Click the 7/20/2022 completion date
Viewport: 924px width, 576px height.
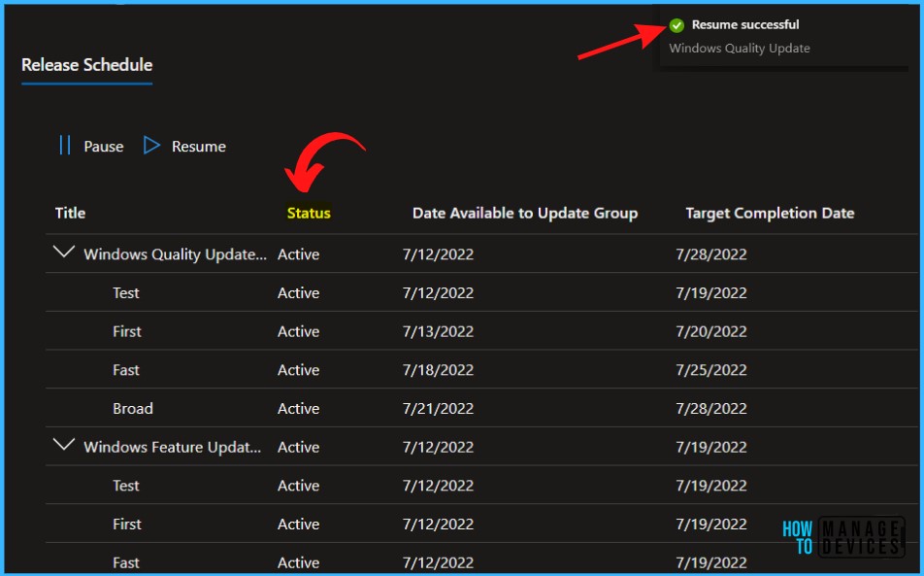pos(711,331)
